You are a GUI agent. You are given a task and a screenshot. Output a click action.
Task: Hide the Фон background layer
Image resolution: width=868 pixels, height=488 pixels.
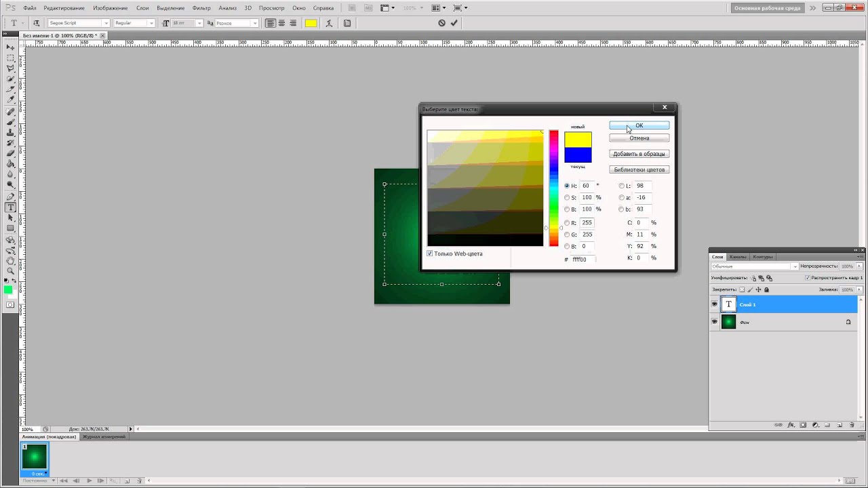click(714, 322)
